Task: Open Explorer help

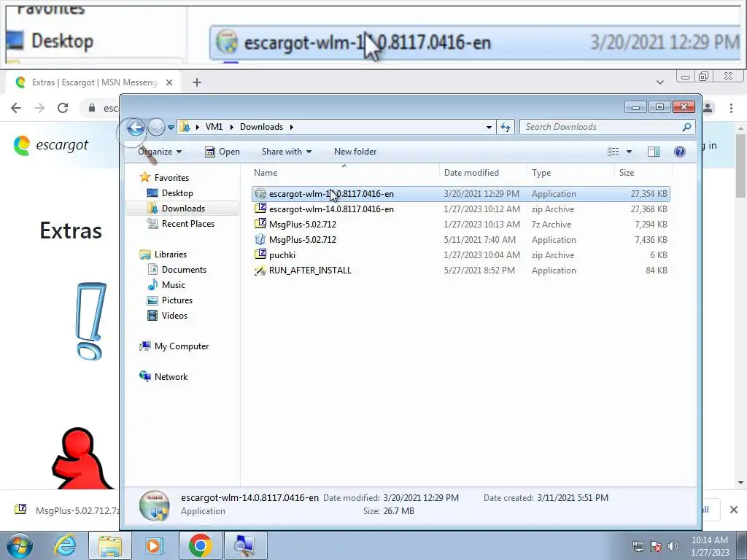Action: click(680, 152)
